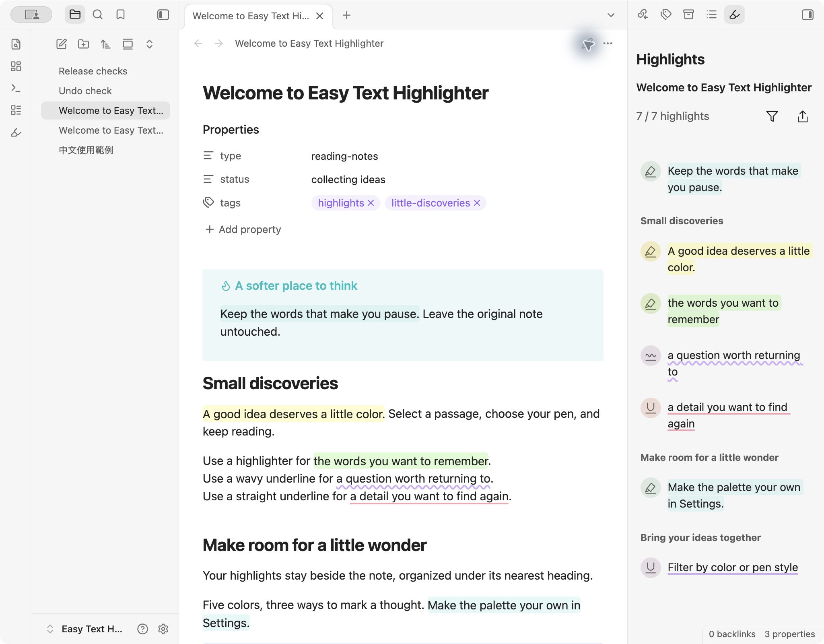Click the 3 properties status item
This screenshot has width=824, height=644.
point(789,634)
